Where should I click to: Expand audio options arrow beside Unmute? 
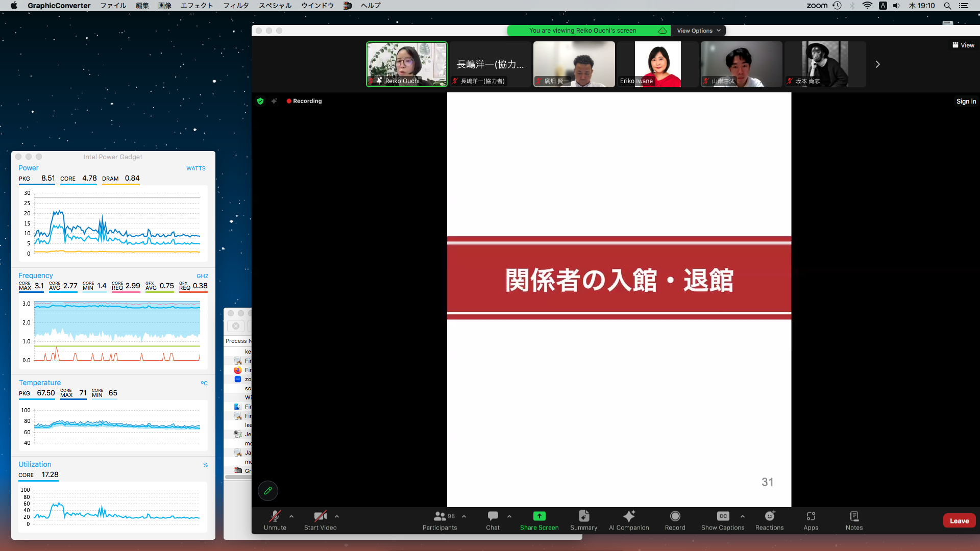pos(291,516)
